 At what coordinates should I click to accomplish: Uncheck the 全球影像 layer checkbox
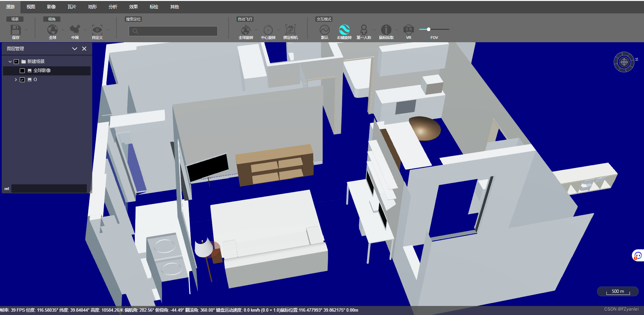pos(22,70)
